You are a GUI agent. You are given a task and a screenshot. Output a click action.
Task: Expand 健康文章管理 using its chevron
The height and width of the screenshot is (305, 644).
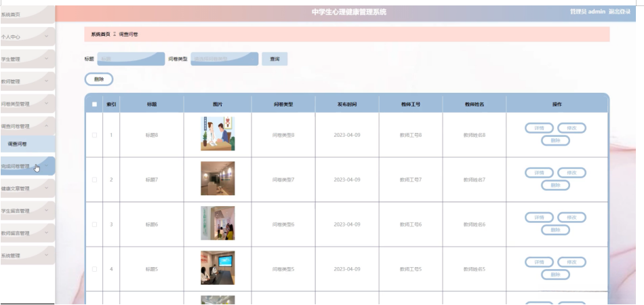pos(46,188)
